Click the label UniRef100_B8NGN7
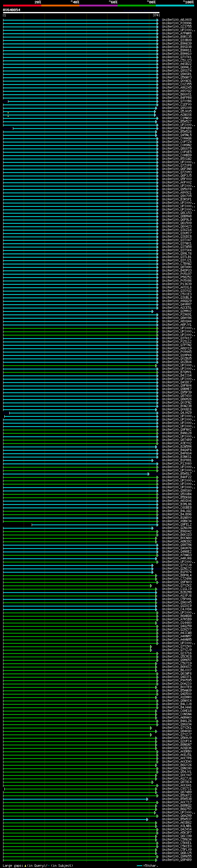Viewport: 197px width, 868px height. pos(177,745)
